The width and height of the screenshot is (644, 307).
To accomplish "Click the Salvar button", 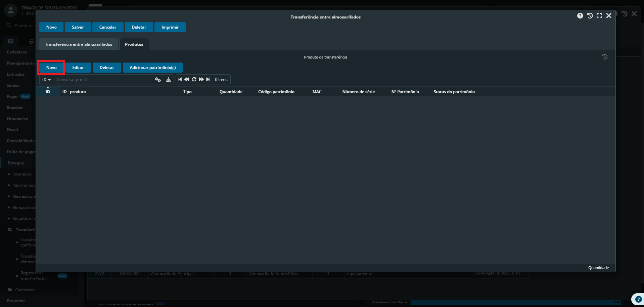I will [78, 27].
